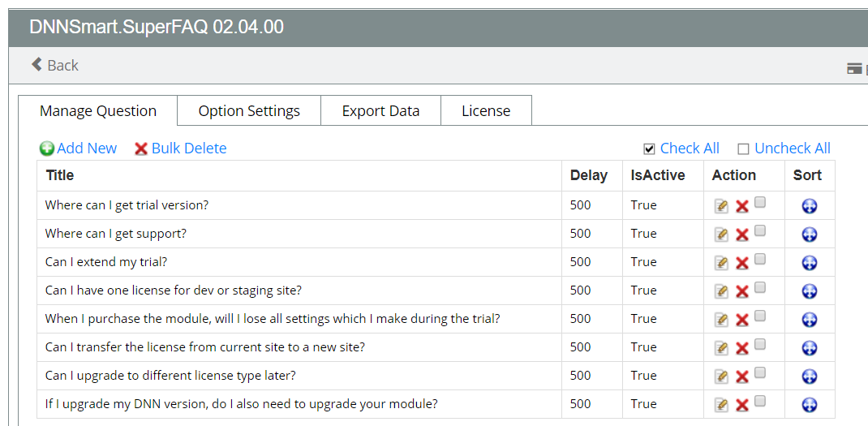Image resolution: width=868 pixels, height=426 pixels.
Task: Edit the 'Can I transfer the license' question
Action: [720, 348]
